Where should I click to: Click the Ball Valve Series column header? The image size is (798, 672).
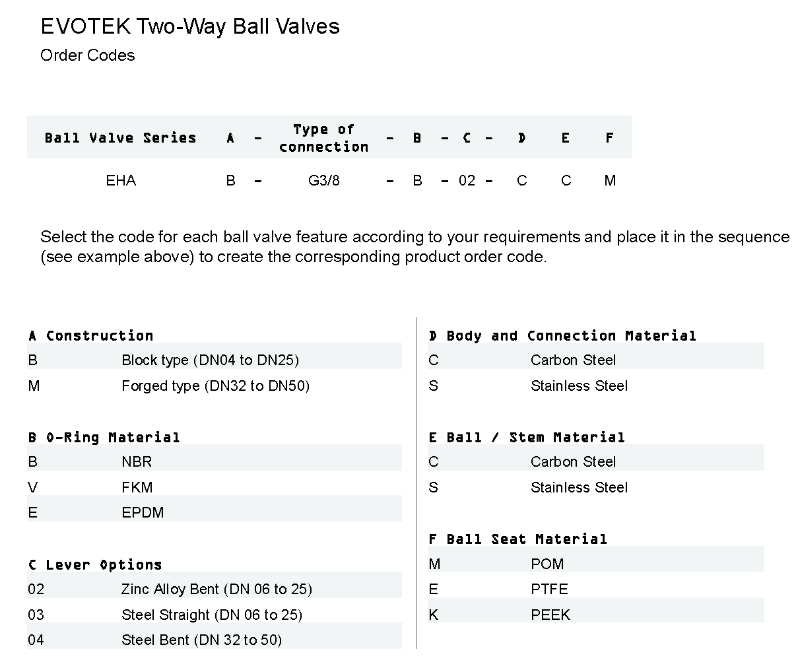(120, 138)
